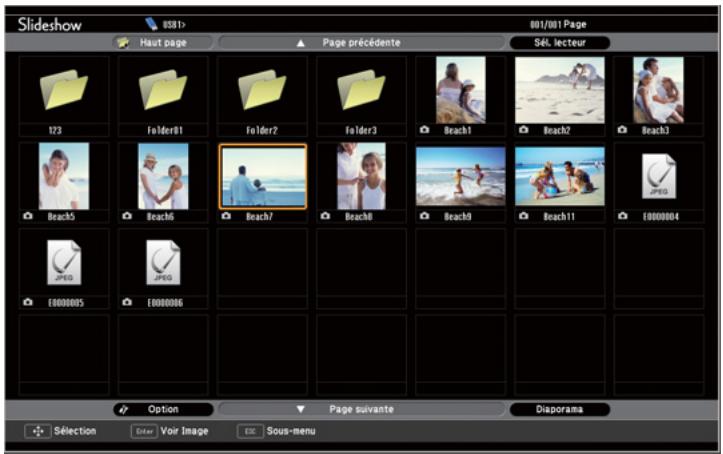Open the 123 folder icon

pos(64,89)
